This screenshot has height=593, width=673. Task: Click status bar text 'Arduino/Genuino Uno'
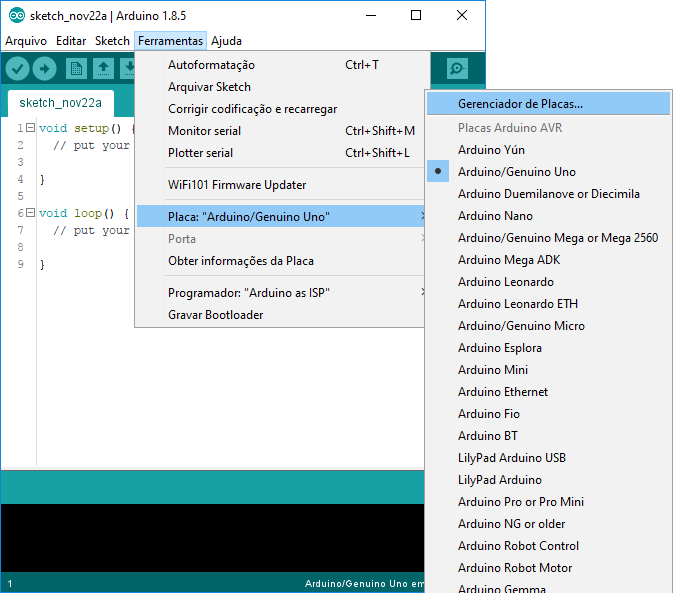click(x=356, y=583)
